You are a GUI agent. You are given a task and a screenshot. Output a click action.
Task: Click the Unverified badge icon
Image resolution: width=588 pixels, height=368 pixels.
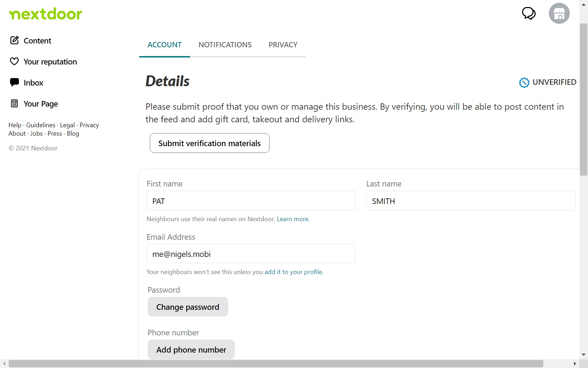coord(524,82)
